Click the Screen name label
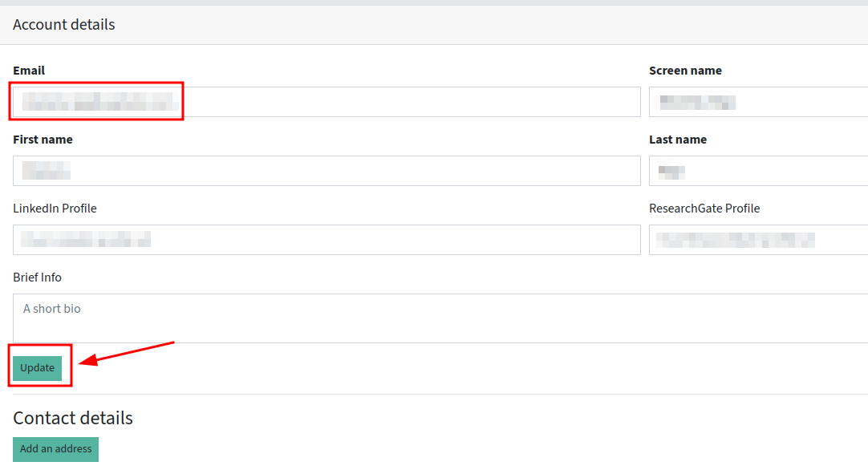 tap(685, 71)
